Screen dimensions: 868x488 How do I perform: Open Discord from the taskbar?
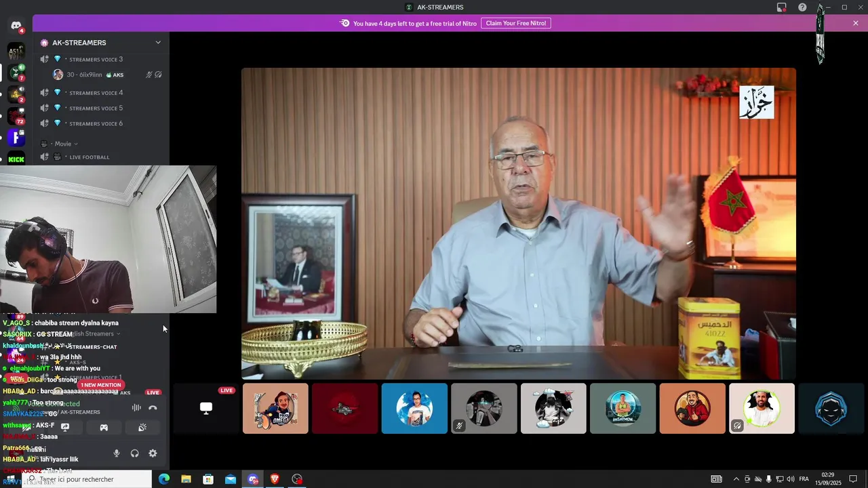pos(253,479)
